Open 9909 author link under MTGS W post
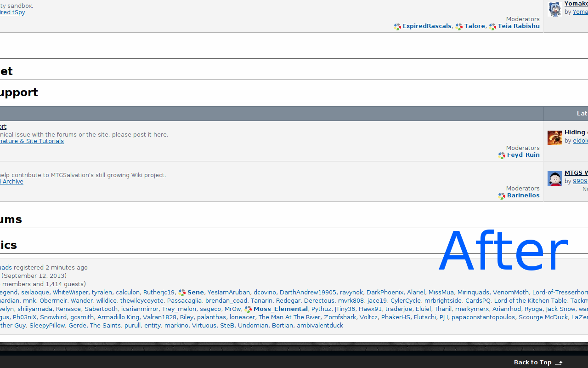Screen dimensions: 588x368 [x=580, y=181]
